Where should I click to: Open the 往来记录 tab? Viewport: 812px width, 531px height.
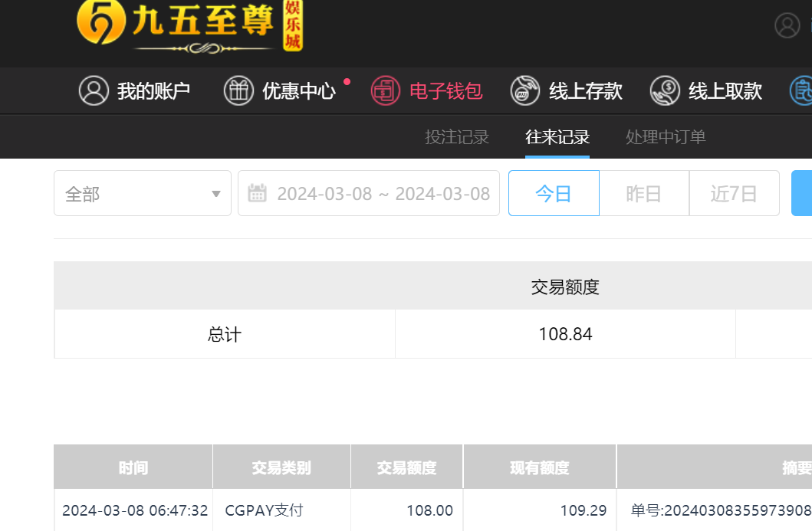[x=557, y=137]
